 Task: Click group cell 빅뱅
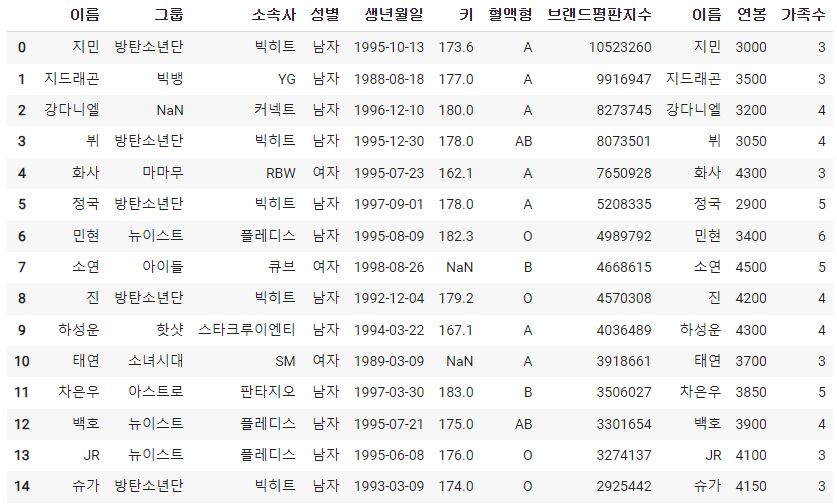(x=170, y=79)
